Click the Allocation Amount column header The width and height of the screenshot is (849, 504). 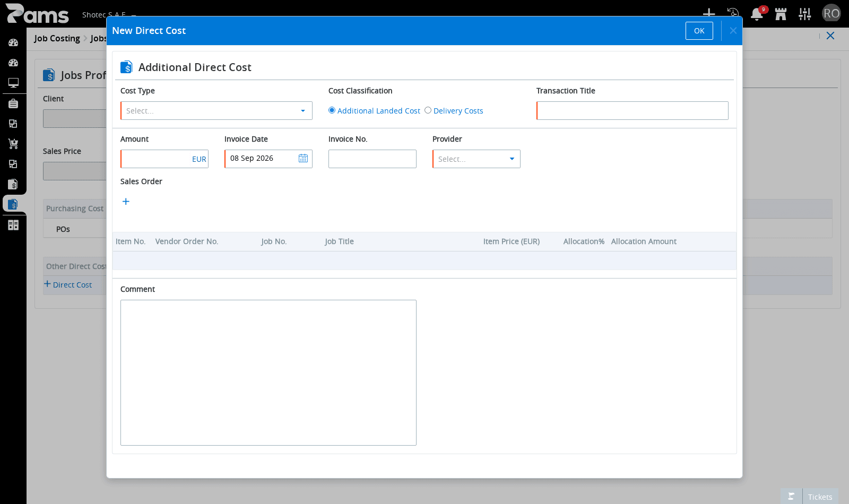click(644, 241)
